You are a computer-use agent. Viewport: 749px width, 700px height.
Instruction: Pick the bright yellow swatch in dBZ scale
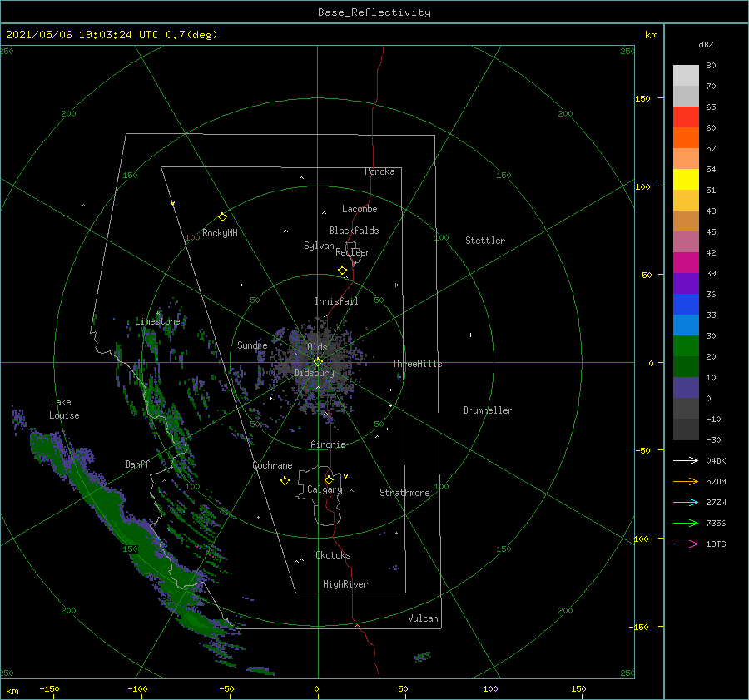pyautogui.click(x=686, y=180)
